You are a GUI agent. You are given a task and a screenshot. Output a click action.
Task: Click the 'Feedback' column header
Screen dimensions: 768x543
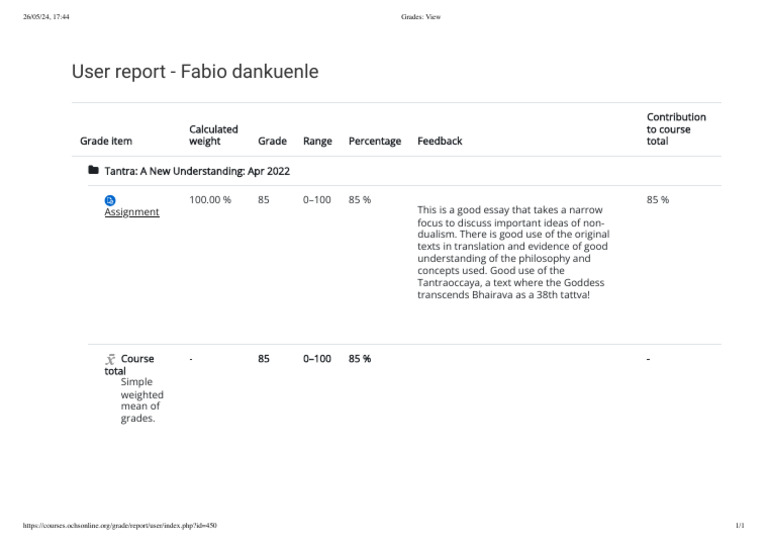click(439, 141)
